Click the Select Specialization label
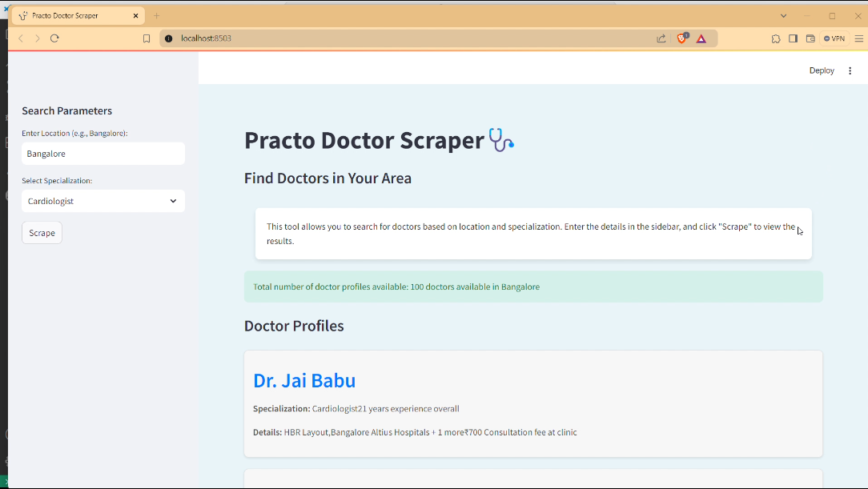868x489 pixels. click(x=57, y=181)
